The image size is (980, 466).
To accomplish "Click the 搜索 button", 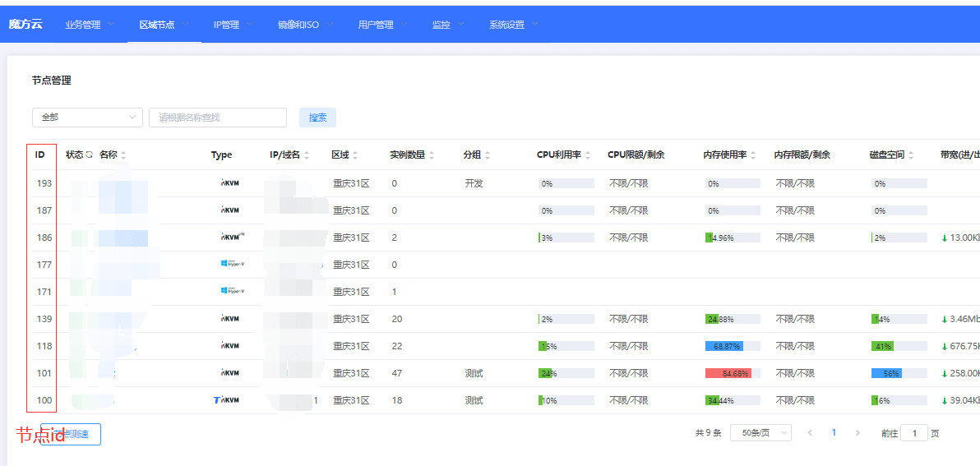I will click(317, 118).
